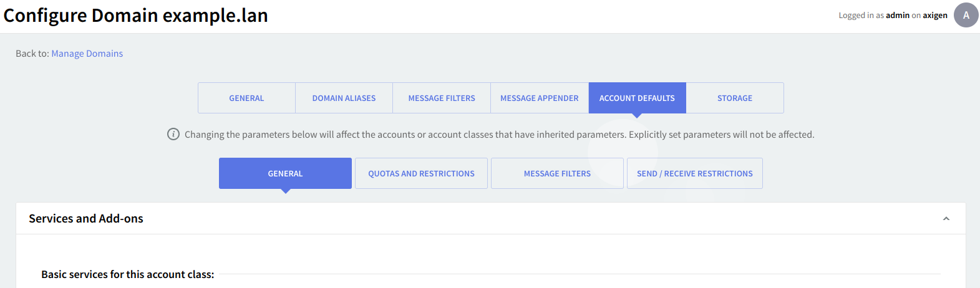
Task: Switch to the top-level General domain tab
Action: [x=246, y=98]
